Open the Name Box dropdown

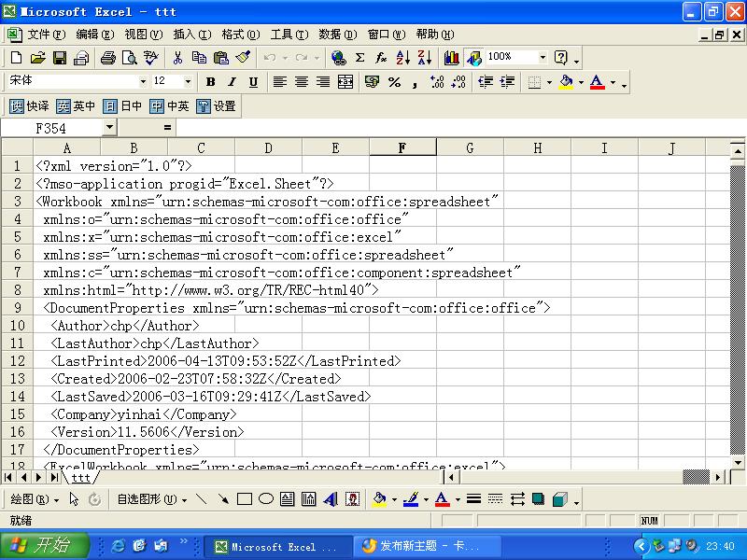(x=109, y=127)
